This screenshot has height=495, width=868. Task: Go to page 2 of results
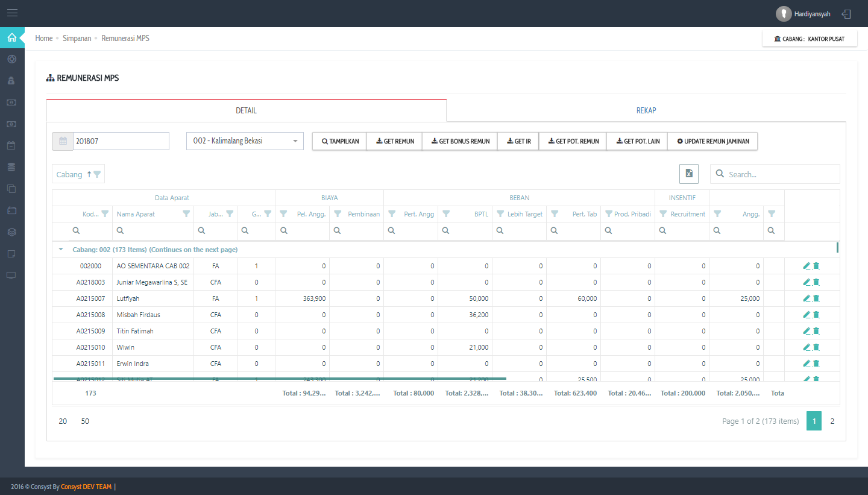(832, 421)
